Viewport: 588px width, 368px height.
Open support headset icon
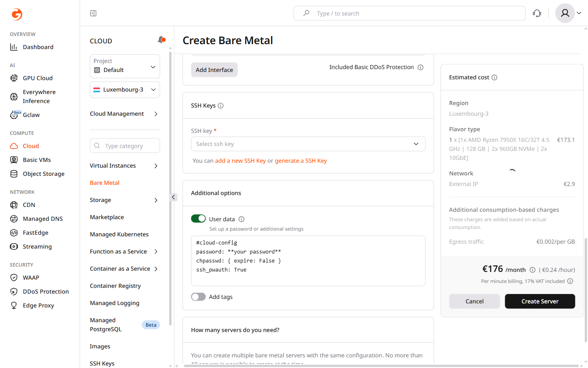[x=537, y=13]
